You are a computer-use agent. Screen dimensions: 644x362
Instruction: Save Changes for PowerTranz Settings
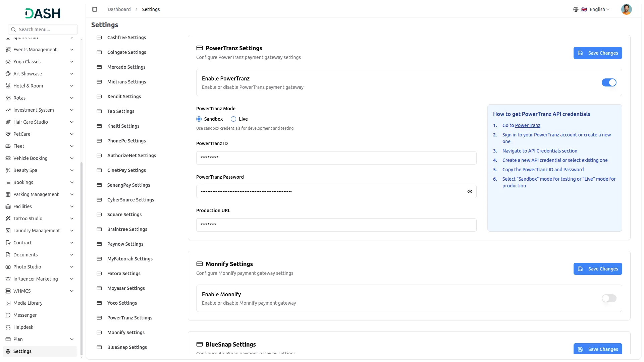[598, 53]
